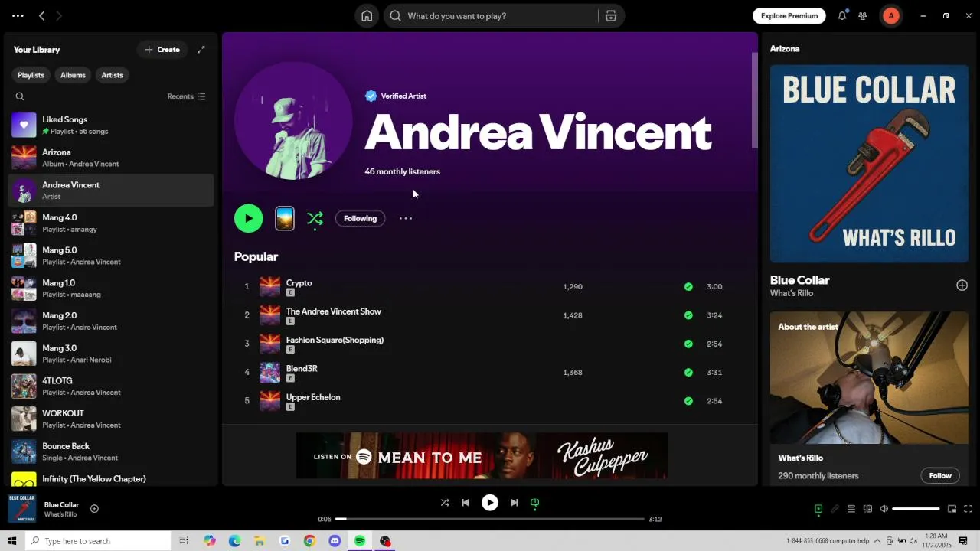Open the user profile avatar menu

pos(891,16)
